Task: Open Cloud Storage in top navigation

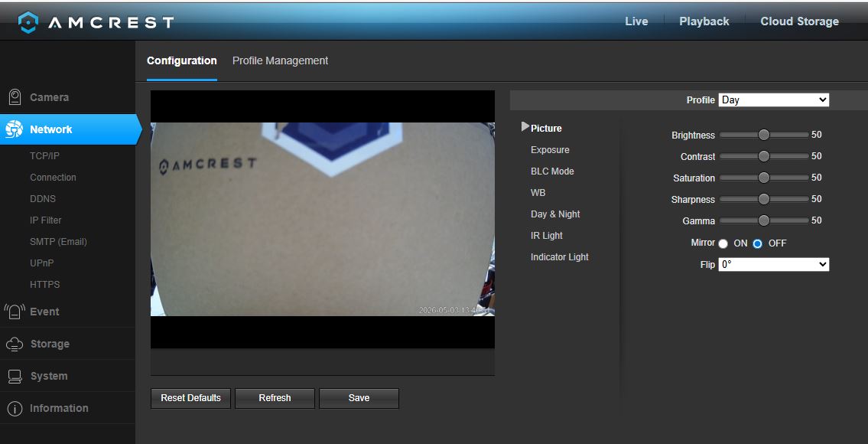Action: pyautogui.click(x=799, y=21)
